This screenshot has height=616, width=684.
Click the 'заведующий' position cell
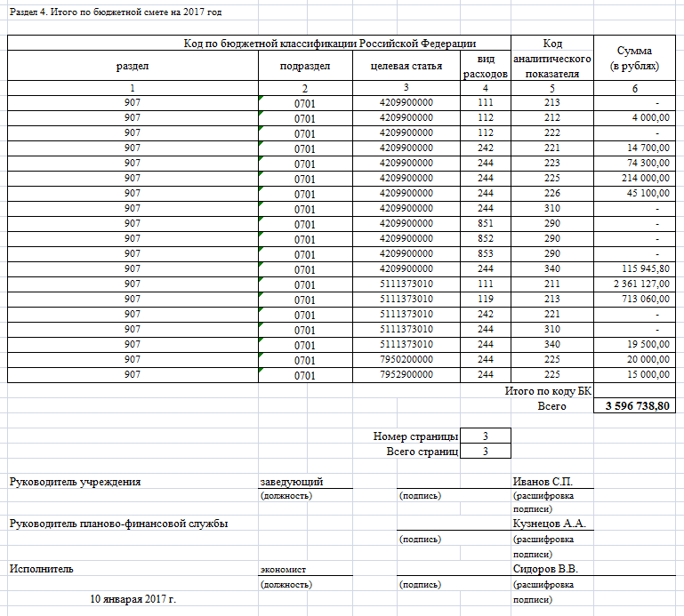(290, 482)
